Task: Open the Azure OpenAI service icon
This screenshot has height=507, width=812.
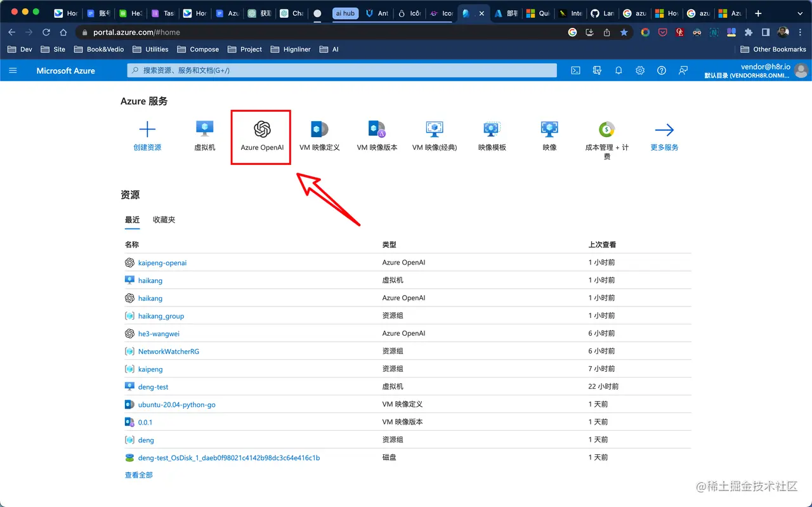Action: point(262,129)
